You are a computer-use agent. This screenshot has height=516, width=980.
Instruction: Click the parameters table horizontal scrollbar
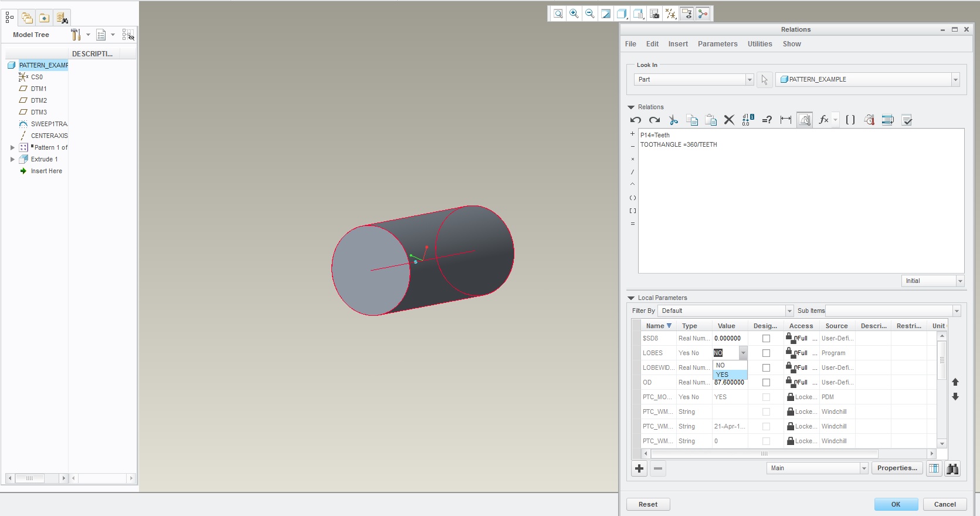pyautogui.click(x=788, y=454)
